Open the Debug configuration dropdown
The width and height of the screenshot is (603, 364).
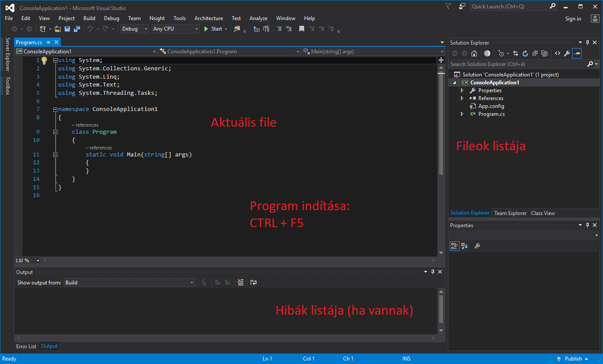[x=135, y=29]
